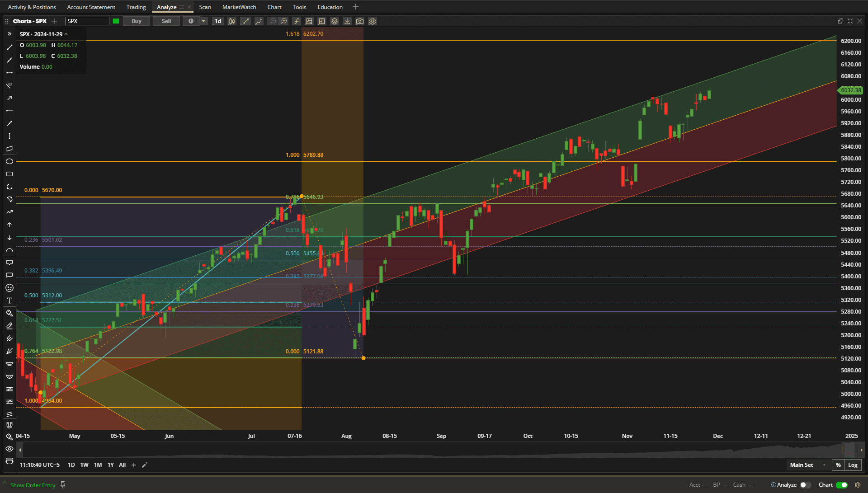This screenshot has height=493, width=868.
Task: Expand the drawing tools sidebar chevron
Action: [9, 34]
